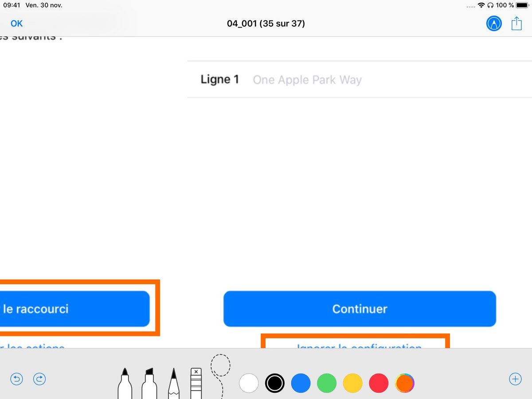Choose the green color swatch

tap(327, 383)
